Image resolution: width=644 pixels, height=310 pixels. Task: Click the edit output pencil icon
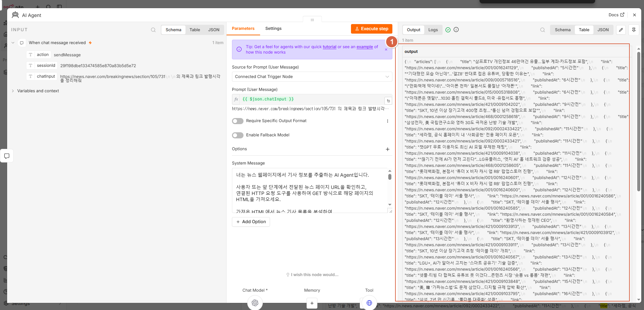[621, 30]
